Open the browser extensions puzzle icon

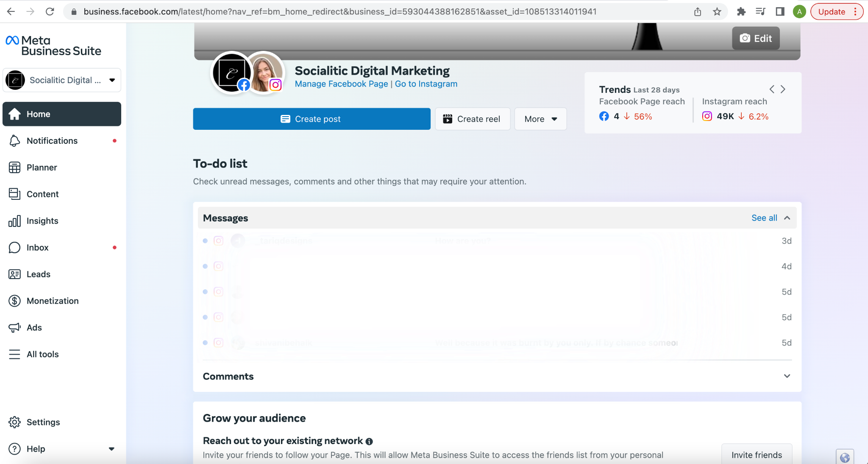click(x=741, y=11)
